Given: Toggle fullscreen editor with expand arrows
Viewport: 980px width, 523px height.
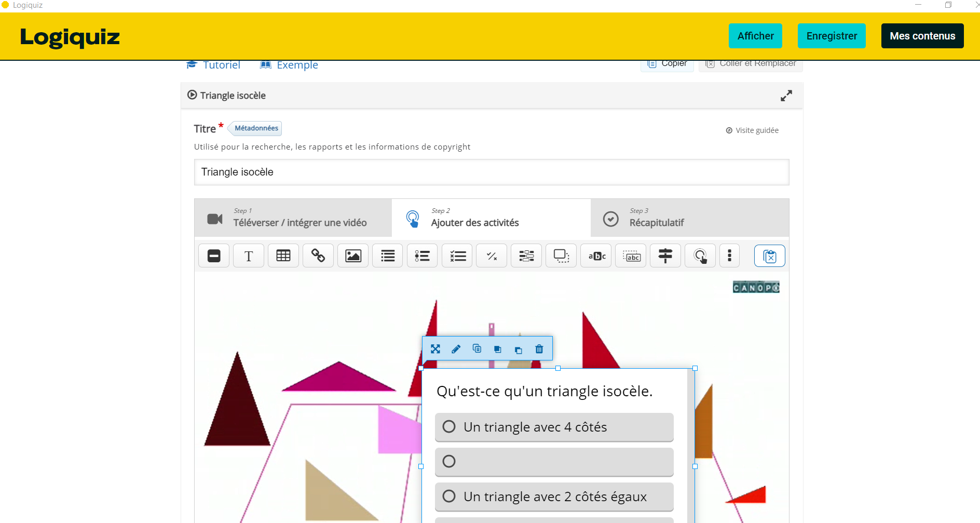Looking at the screenshot, I should click(x=786, y=96).
